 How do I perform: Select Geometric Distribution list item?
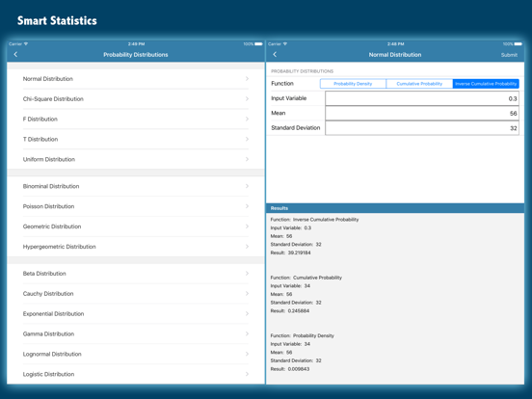(136, 226)
